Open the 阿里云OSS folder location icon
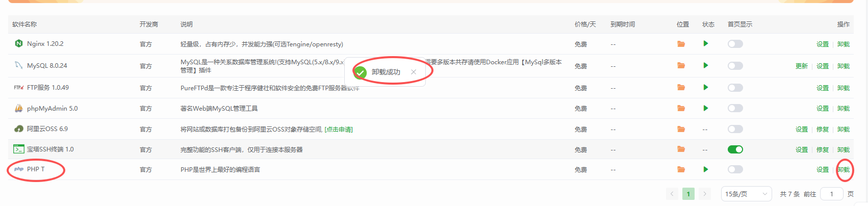This screenshot has height=206, width=868. pyautogui.click(x=681, y=129)
